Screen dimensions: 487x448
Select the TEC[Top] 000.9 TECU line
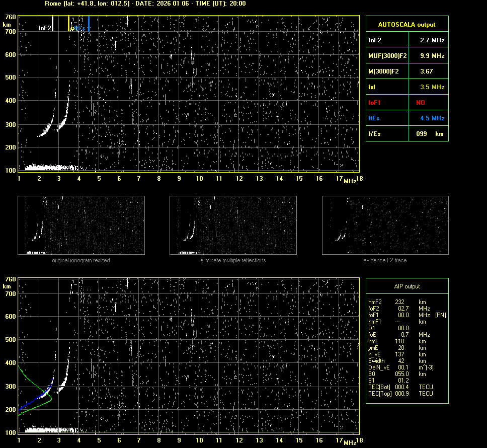pyautogui.click(x=400, y=394)
